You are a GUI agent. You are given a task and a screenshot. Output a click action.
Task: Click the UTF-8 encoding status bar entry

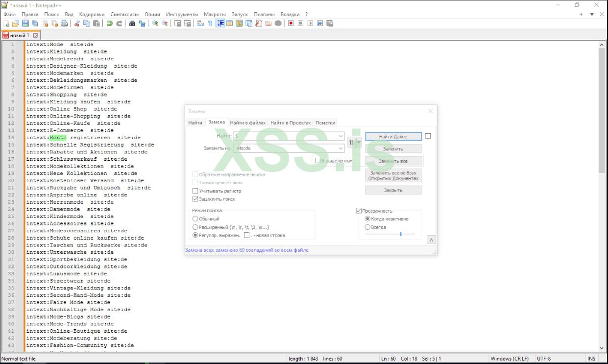(x=544, y=359)
